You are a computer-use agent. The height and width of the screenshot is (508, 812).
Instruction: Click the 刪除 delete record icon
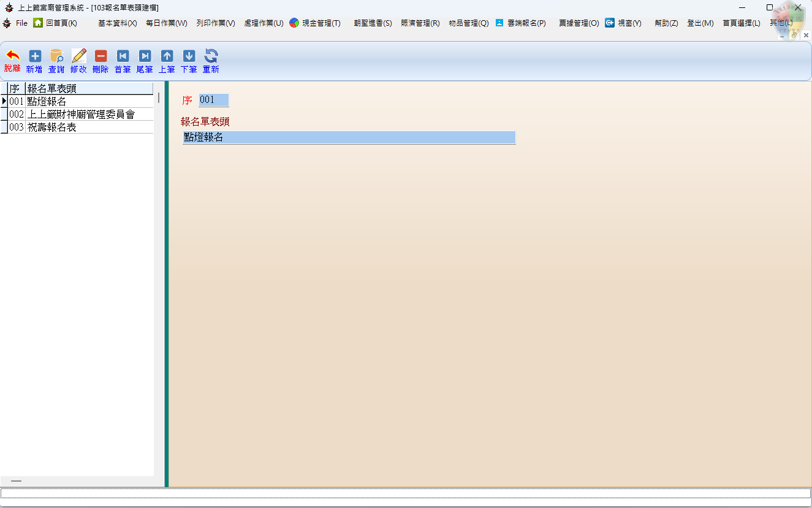coord(101,57)
